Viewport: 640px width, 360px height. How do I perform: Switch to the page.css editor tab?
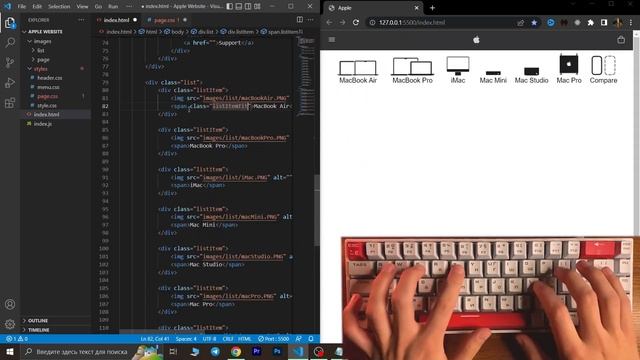tap(167, 20)
